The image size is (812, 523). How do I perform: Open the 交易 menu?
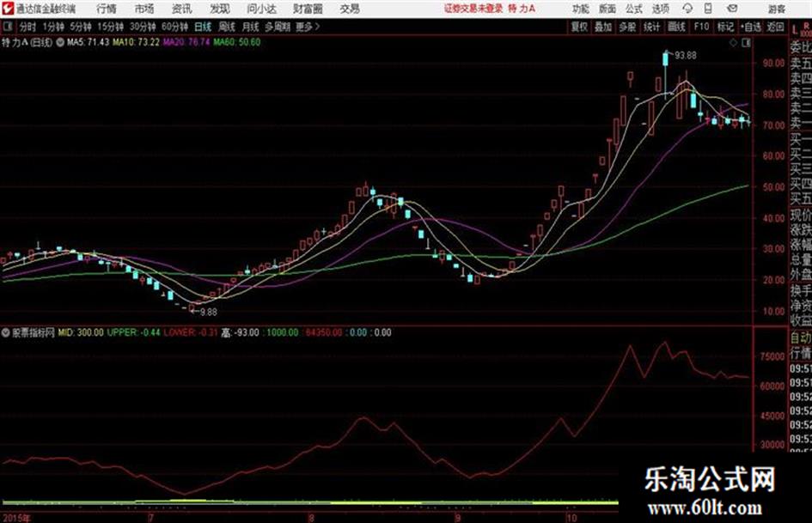(x=350, y=9)
